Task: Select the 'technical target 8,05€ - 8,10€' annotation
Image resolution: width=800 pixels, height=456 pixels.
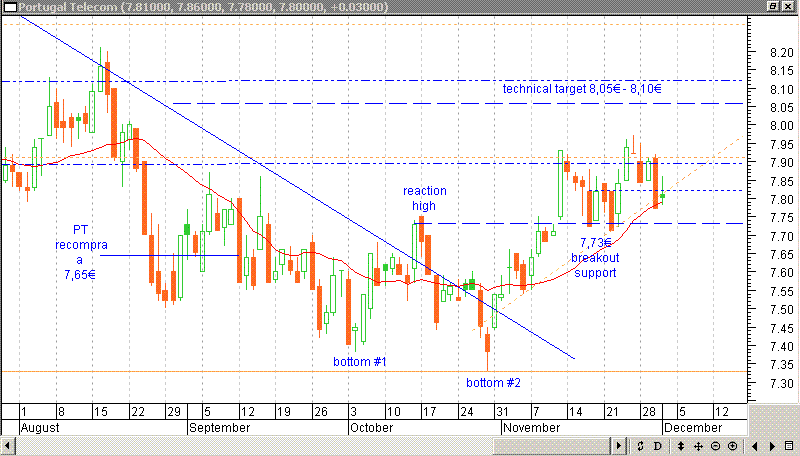Action: pyautogui.click(x=582, y=89)
